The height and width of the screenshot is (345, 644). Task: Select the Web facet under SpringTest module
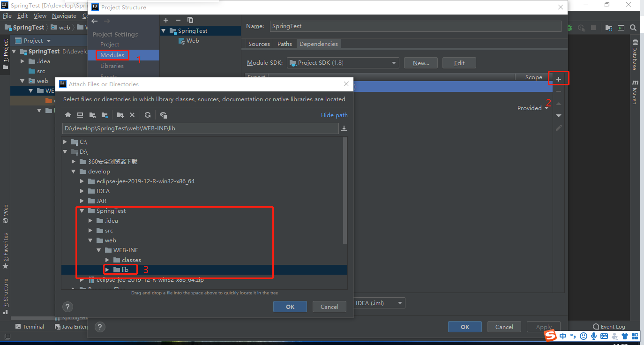[x=193, y=41]
